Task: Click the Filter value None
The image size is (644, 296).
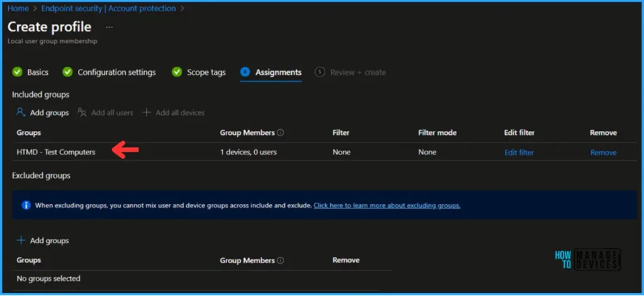Action: pyautogui.click(x=341, y=152)
